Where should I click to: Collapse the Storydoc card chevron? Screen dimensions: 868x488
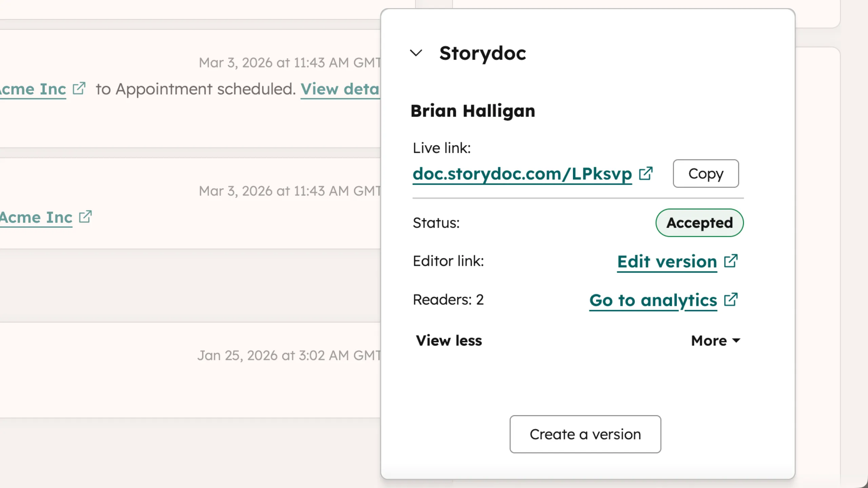pyautogui.click(x=416, y=53)
